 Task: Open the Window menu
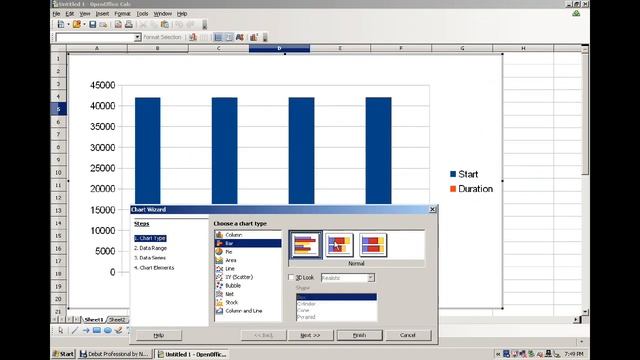(x=162, y=14)
